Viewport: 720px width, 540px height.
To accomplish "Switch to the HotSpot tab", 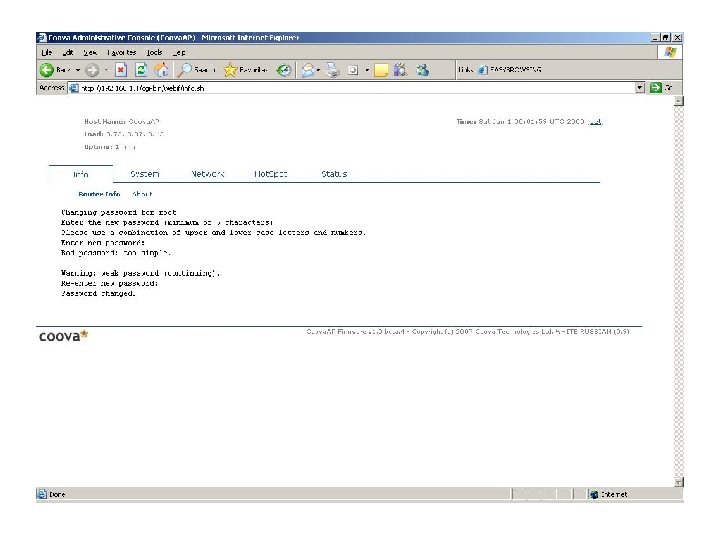I will point(270,174).
